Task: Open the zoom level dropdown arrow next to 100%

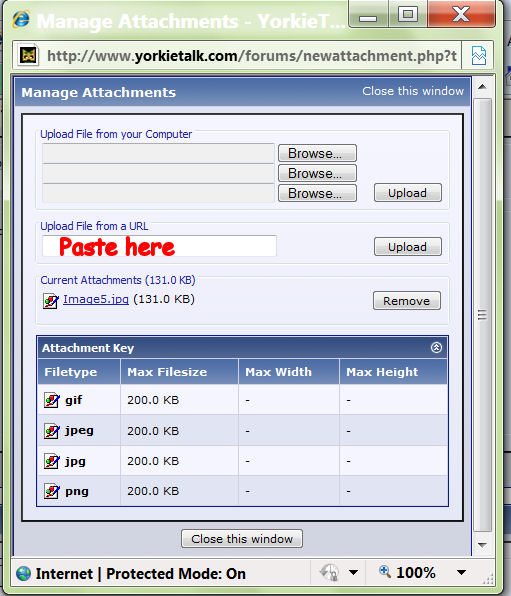Action: click(461, 572)
